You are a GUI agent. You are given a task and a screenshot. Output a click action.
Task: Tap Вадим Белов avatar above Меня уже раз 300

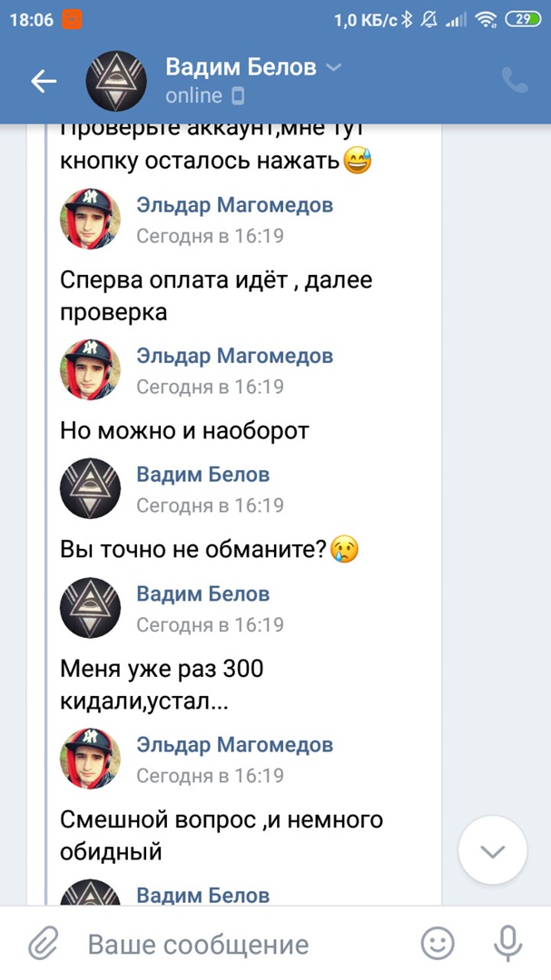(x=90, y=607)
